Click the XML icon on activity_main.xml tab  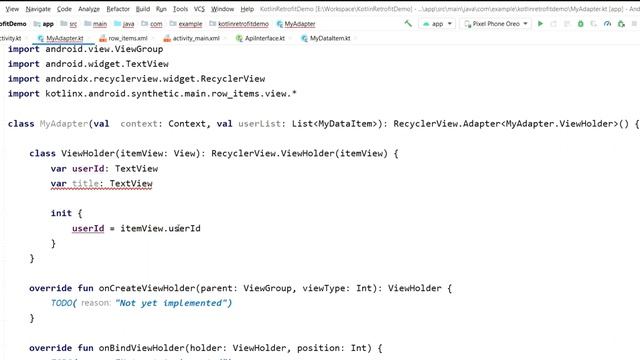[x=167, y=38]
